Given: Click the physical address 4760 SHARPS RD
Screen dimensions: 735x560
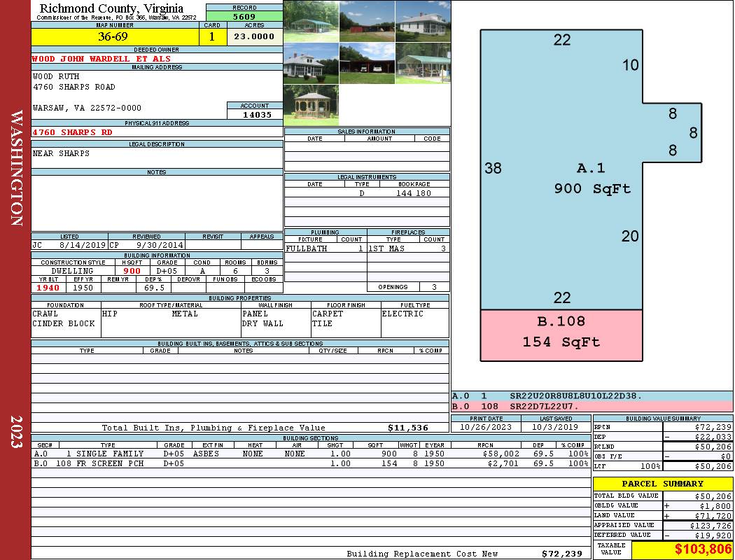Looking at the screenshot, I should click(73, 132).
